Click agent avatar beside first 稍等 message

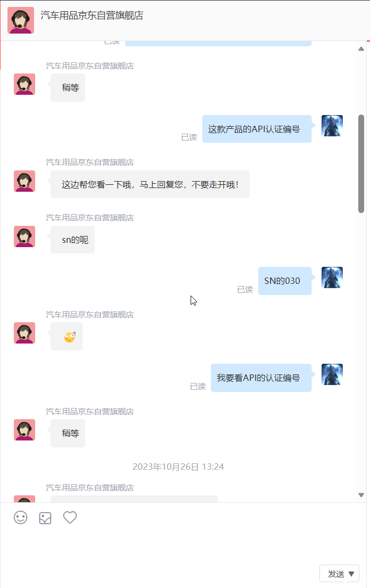tap(24, 84)
